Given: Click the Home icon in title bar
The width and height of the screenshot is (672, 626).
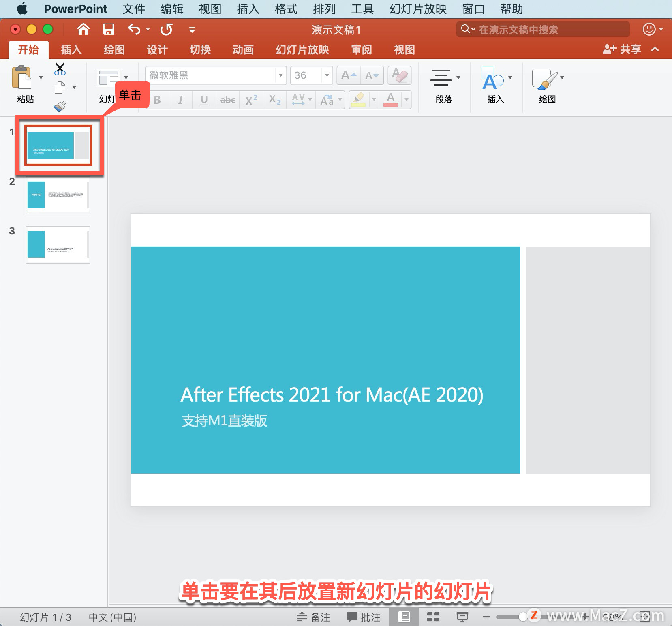Looking at the screenshot, I should tap(83, 29).
